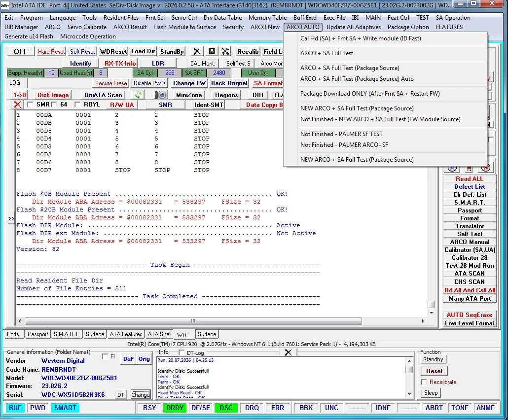Click the Disk Image button
The image size is (508, 420).
point(53,95)
